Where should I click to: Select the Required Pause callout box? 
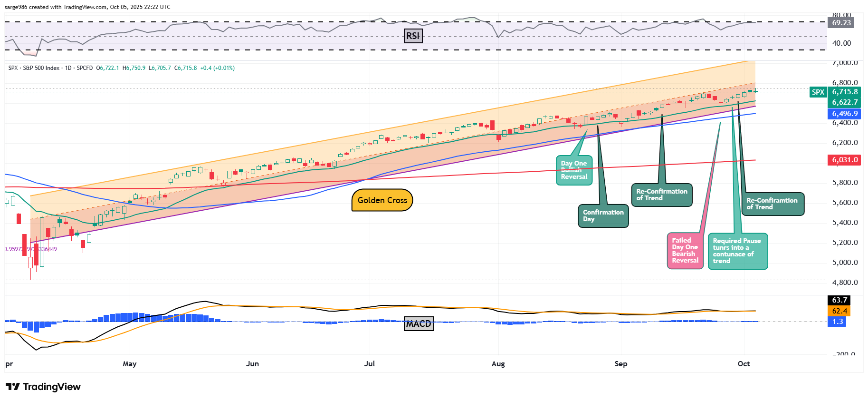(737, 251)
